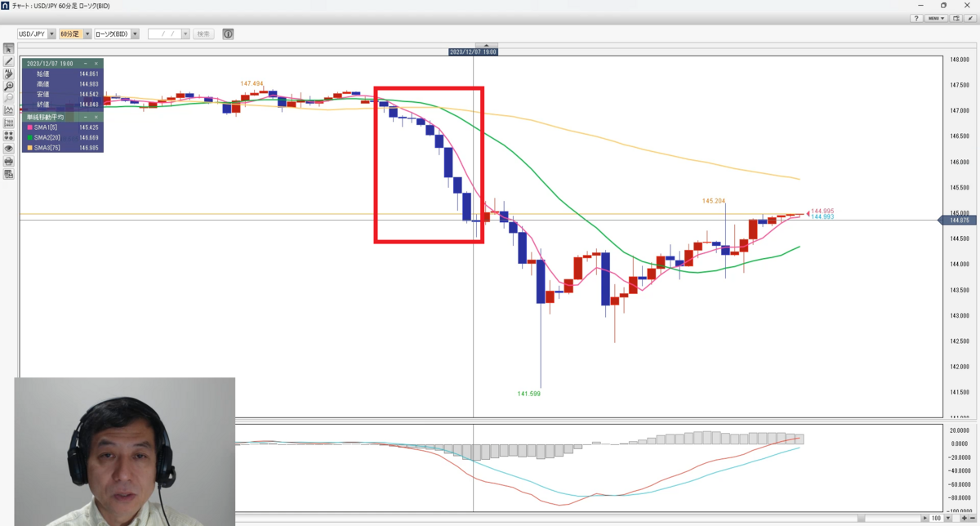Click the numeric data display icon
Viewport: 980px width, 526px height.
coord(9,123)
